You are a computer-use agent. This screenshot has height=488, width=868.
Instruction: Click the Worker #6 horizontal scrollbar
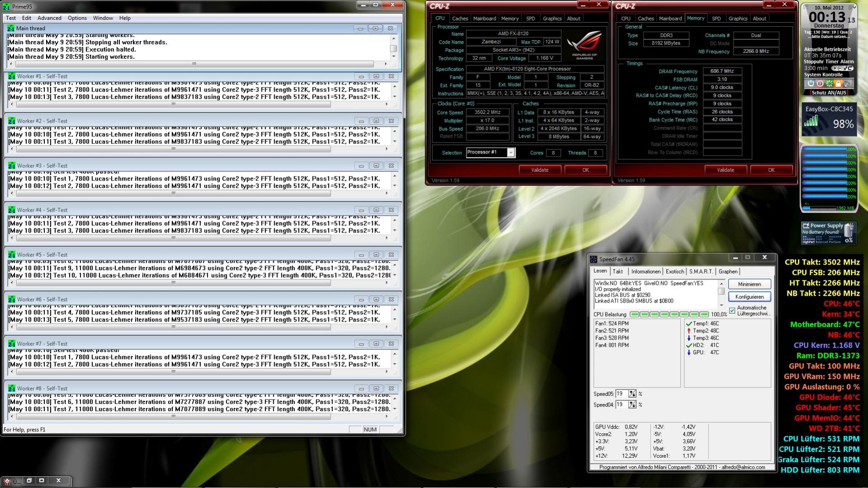pyautogui.click(x=199, y=327)
